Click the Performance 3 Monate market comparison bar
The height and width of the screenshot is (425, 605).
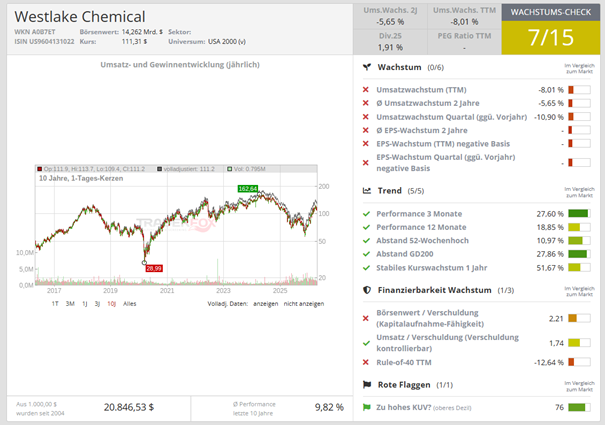(x=579, y=213)
